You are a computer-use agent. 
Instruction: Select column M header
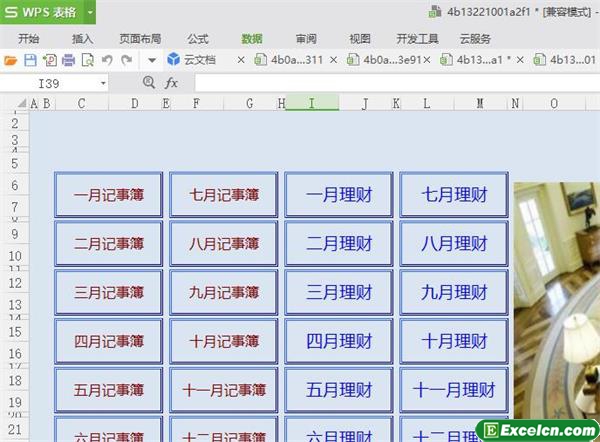(x=480, y=103)
